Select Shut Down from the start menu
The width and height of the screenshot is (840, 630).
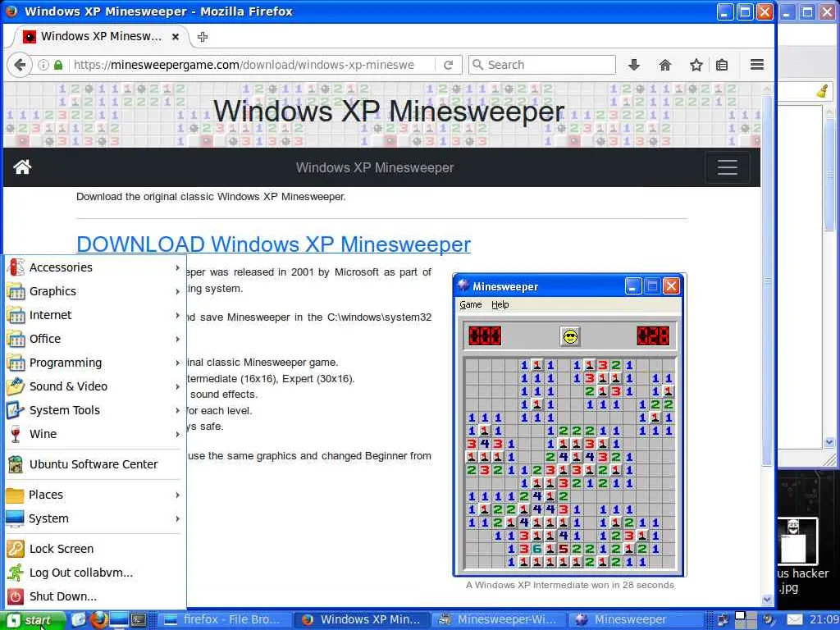(95, 596)
